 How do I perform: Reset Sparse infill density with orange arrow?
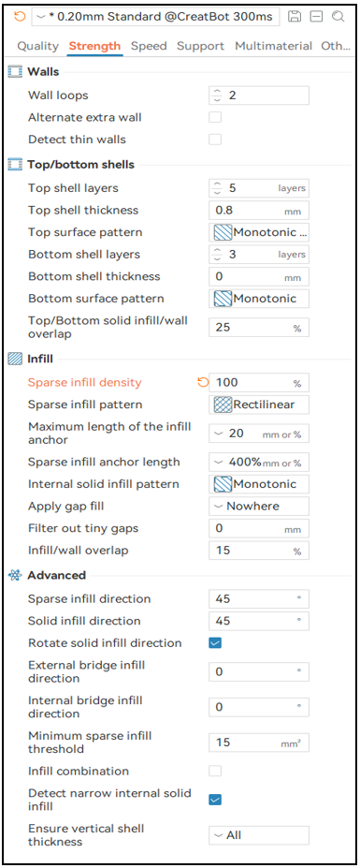[x=203, y=383]
